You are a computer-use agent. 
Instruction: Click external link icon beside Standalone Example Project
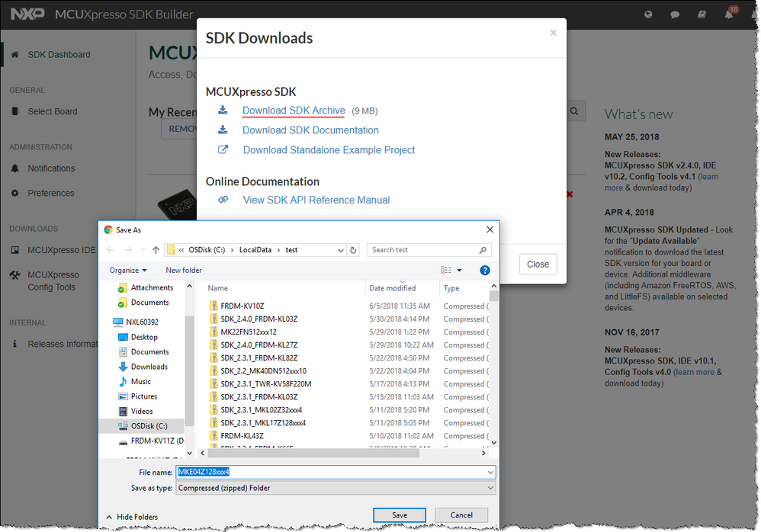click(223, 149)
